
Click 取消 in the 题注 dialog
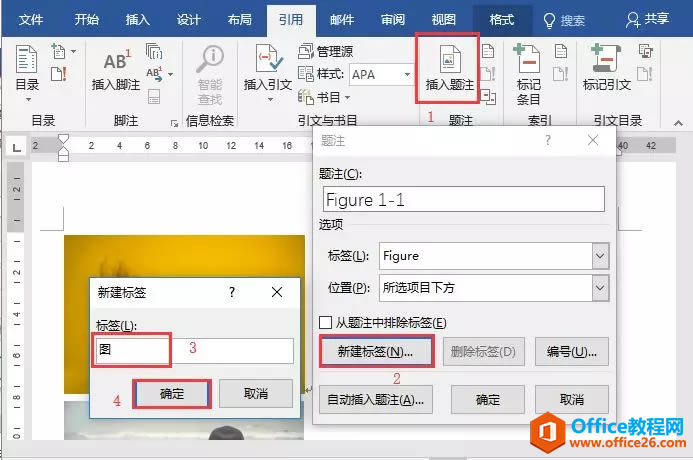click(x=571, y=399)
